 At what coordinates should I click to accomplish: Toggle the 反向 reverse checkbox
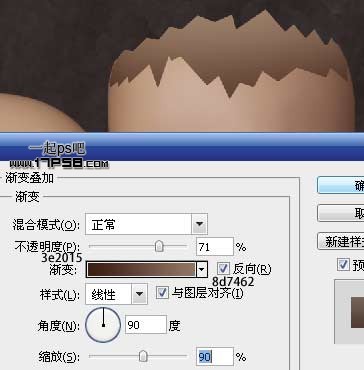(223, 268)
